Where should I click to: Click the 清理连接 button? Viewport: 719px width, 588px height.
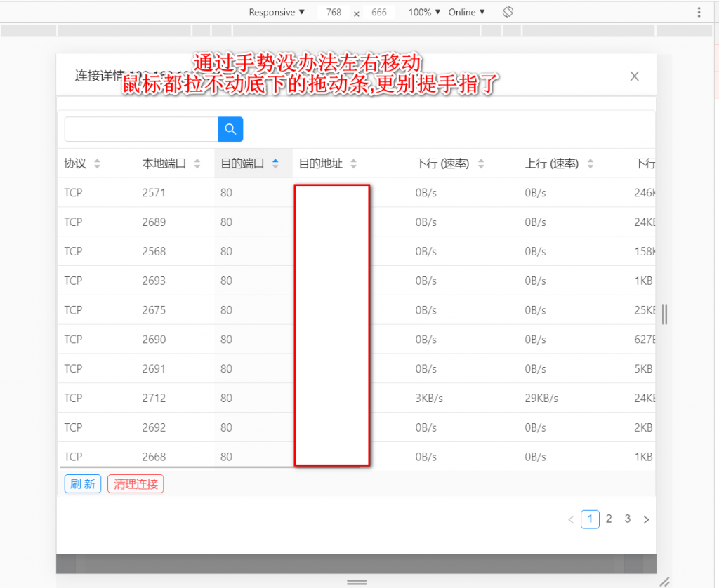click(x=136, y=484)
